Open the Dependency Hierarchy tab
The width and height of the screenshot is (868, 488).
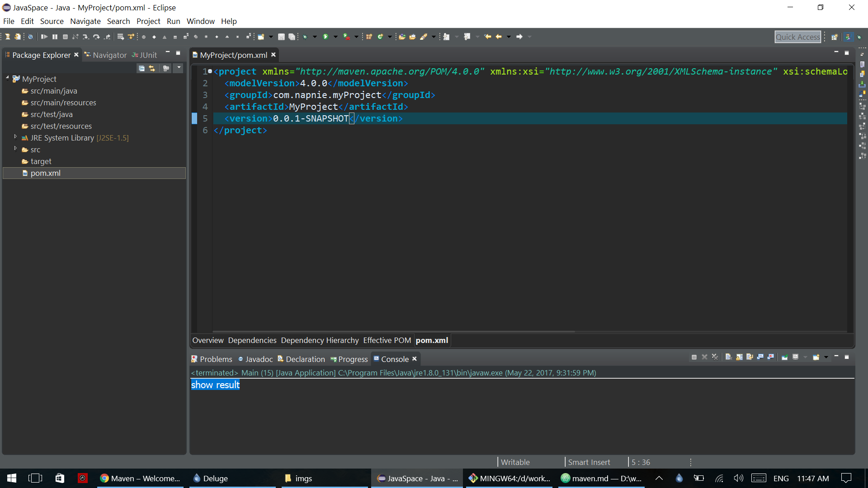320,340
